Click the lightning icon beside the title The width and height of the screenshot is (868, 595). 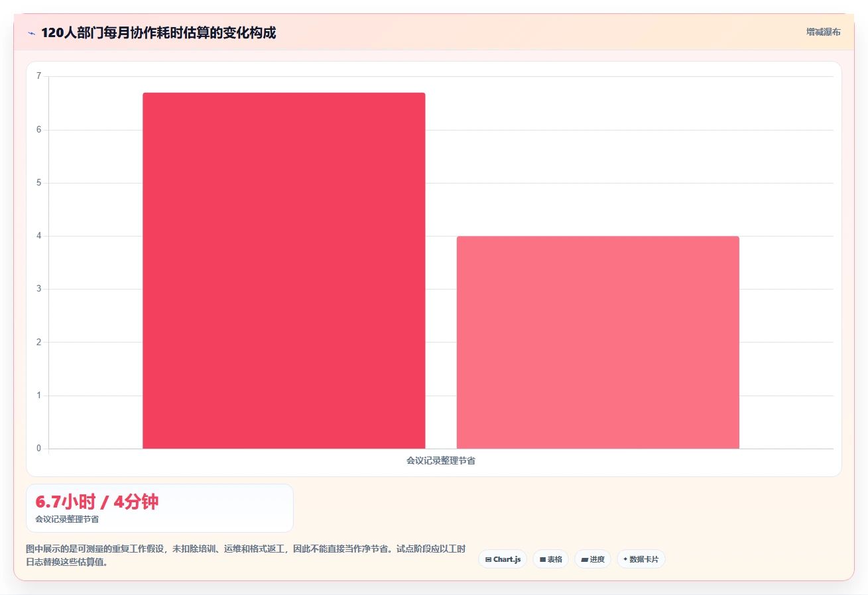[x=31, y=32]
